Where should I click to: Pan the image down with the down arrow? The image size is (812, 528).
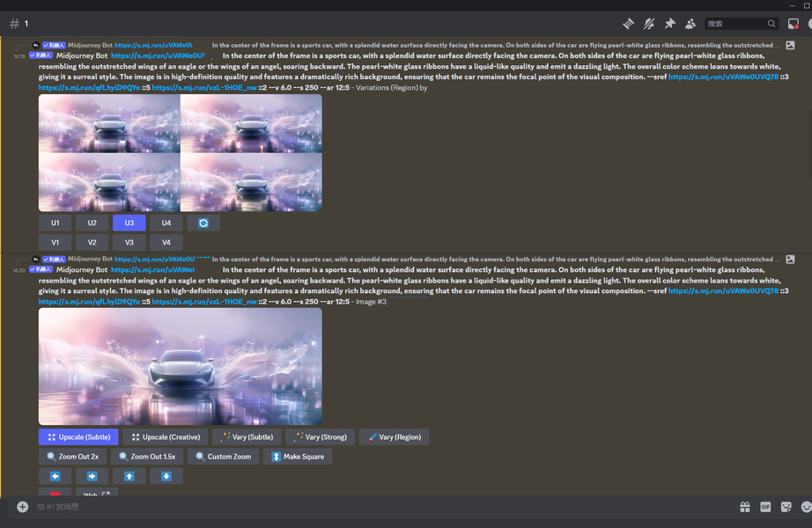pyautogui.click(x=166, y=476)
